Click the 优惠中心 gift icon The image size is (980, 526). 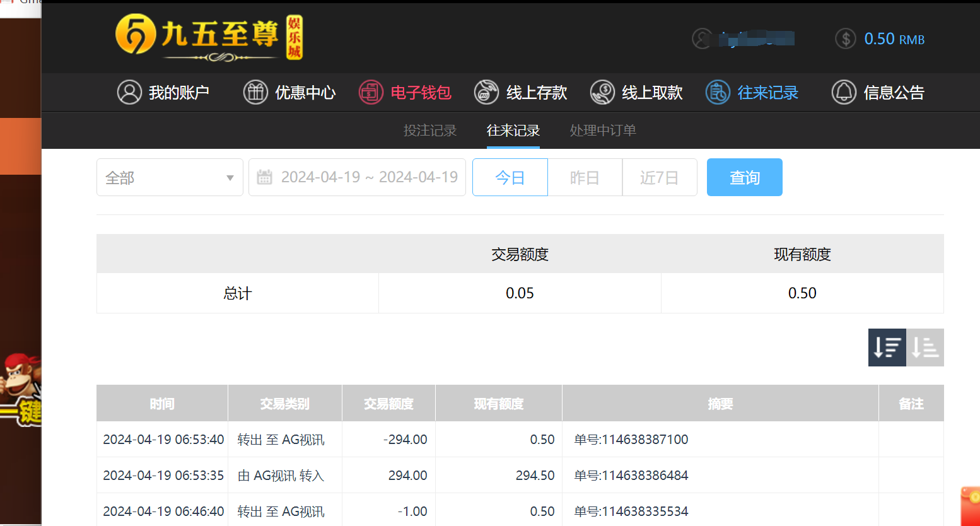[255, 92]
